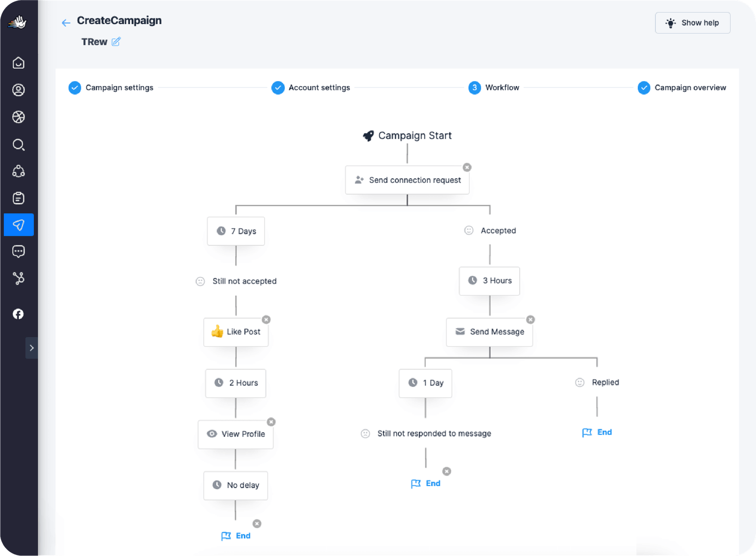Go back using the left arrow
The height and width of the screenshot is (556, 756).
coord(66,22)
